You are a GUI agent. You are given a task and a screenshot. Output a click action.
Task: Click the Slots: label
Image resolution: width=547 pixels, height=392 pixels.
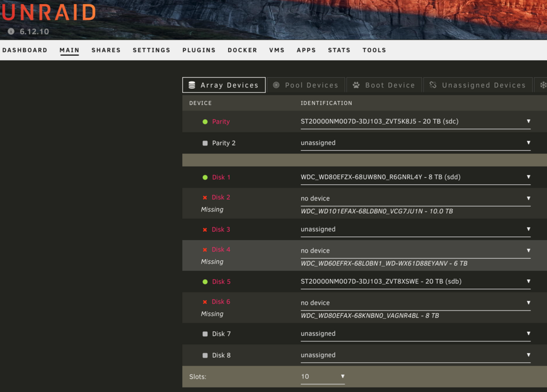click(198, 377)
